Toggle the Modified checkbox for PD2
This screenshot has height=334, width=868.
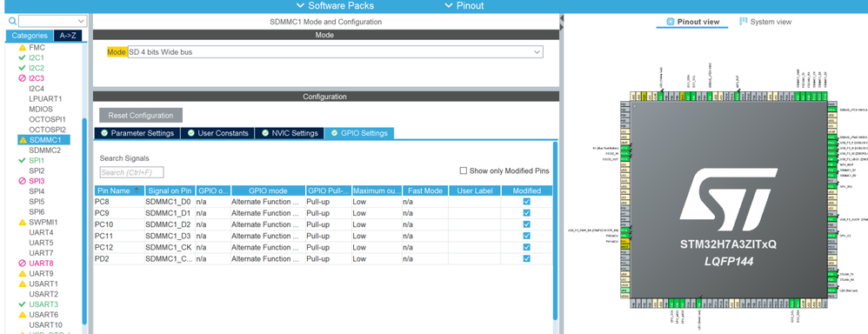[x=526, y=258]
